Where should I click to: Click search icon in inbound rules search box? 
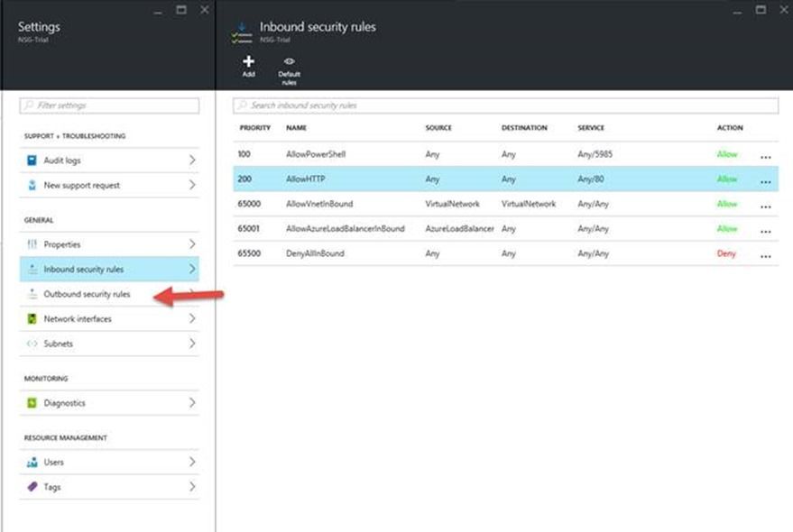pos(243,105)
